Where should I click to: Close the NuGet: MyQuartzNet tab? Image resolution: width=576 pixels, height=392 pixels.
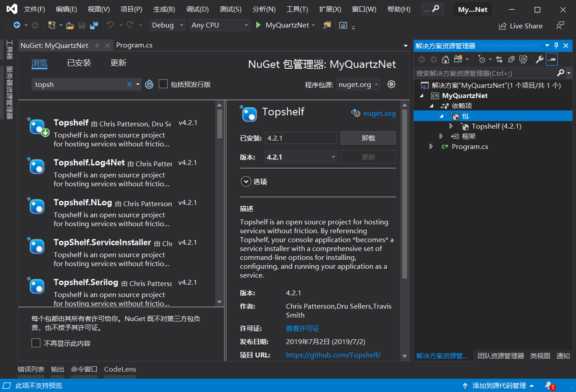click(x=107, y=45)
